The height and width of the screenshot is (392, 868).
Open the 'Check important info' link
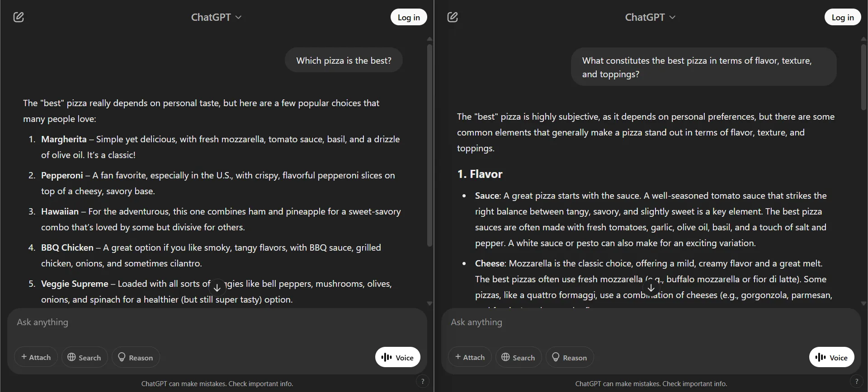coord(260,383)
